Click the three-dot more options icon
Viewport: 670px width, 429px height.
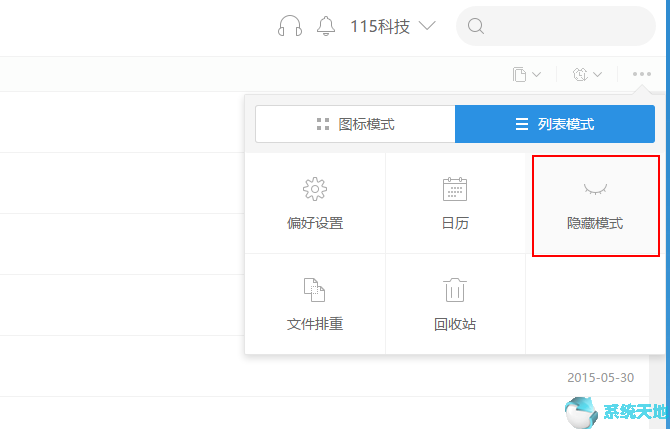pos(642,74)
